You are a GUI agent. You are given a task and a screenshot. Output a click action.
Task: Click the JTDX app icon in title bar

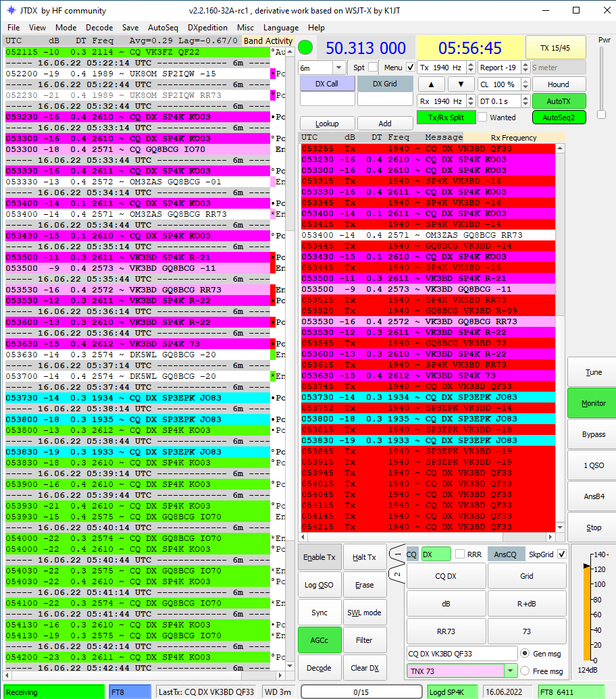click(11, 10)
